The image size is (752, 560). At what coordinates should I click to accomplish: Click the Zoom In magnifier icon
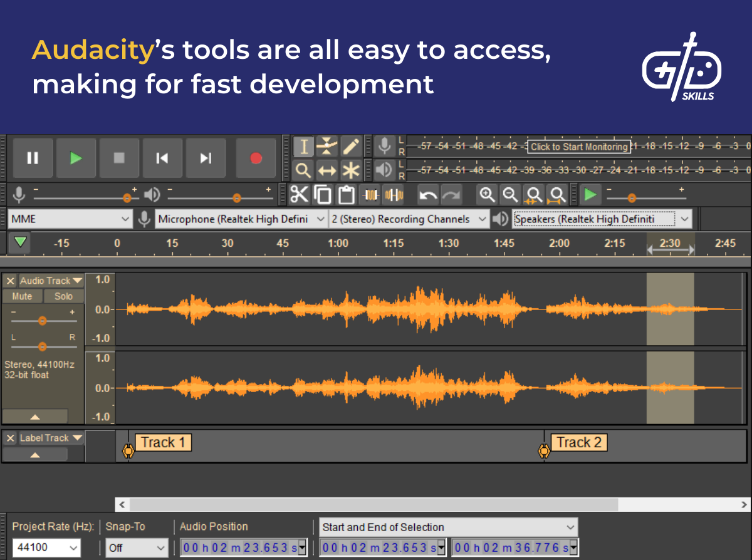pos(487,195)
